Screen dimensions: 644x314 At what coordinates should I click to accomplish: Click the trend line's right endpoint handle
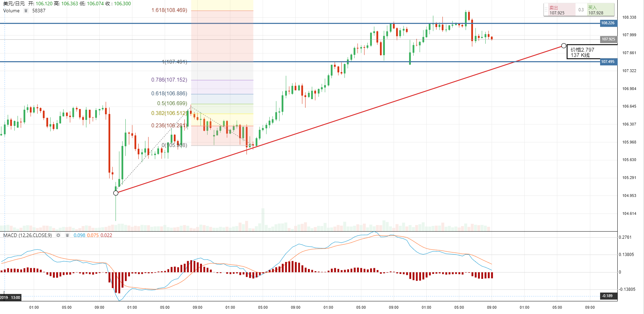point(564,46)
